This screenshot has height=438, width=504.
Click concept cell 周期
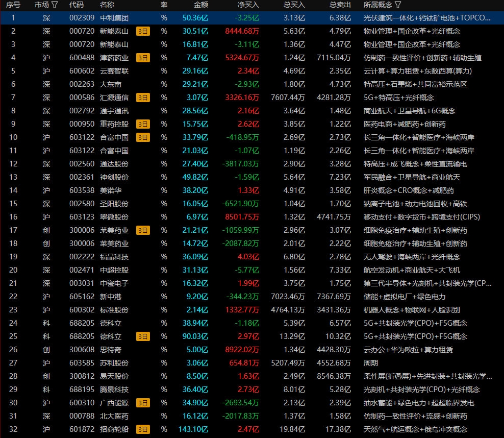point(371,363)
